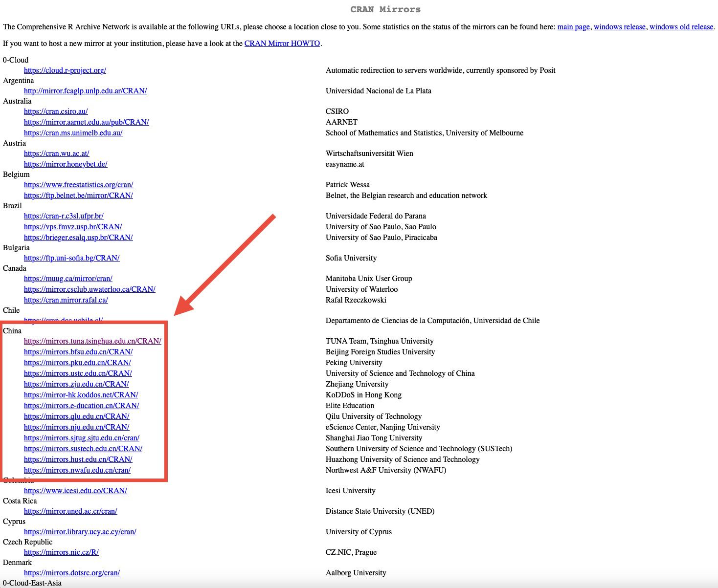Open the cran-r.c3sl.ufpr.br Brazil mirror
The height and width of the screenshot is (588, 718).
(64, 216)
